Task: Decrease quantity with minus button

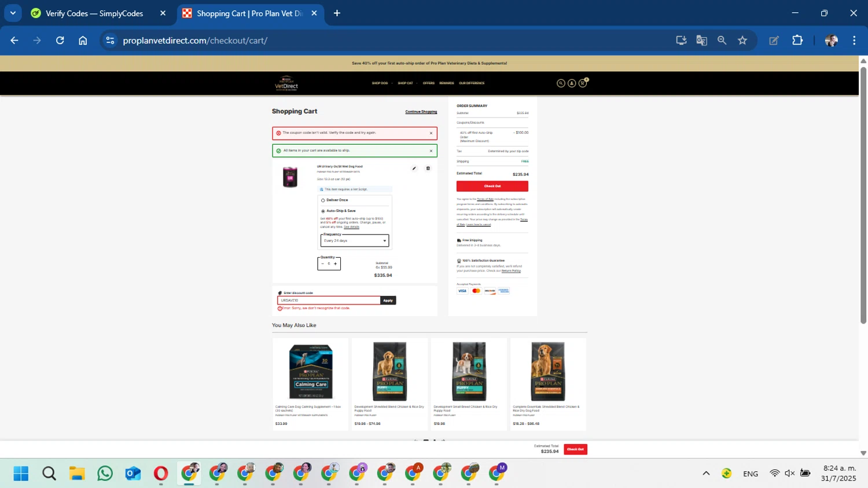Action: [x=322, y=264]
